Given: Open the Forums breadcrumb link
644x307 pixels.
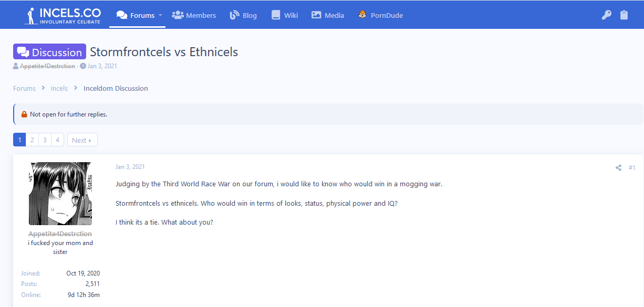Looking at the screenshot, I should pos(24,88).
